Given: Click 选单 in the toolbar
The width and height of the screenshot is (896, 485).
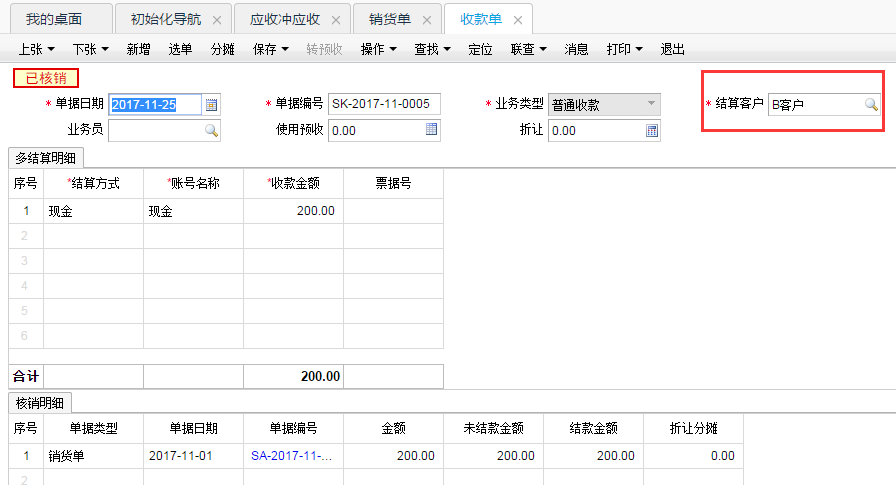Looking at the screenshot, I should (x=181, y=49).
